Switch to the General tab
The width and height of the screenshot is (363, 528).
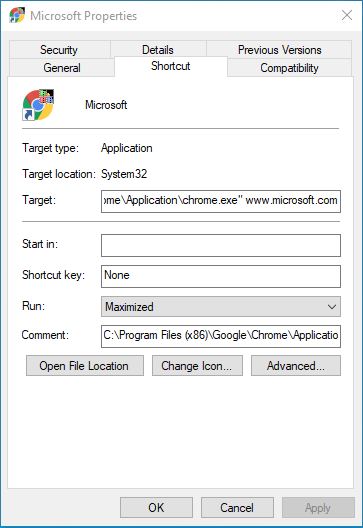click(x=62, y=68)
